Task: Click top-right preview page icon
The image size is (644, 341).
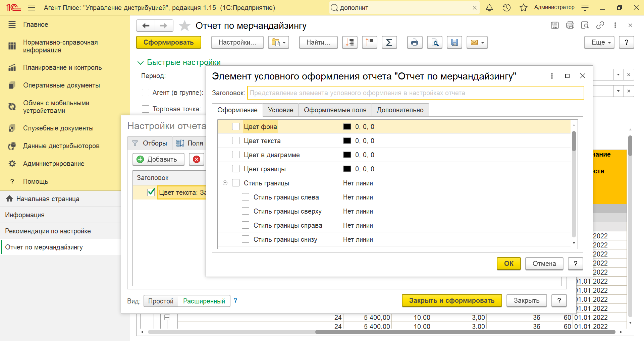Action: click(x=585, y=25)
